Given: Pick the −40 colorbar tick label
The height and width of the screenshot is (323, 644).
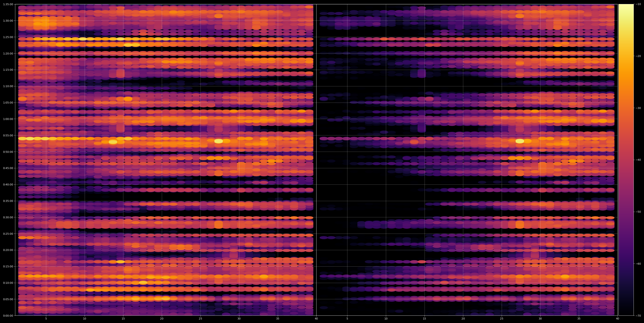Looking at the screenshot, I should pyautogui.click(x=638, y=160).
